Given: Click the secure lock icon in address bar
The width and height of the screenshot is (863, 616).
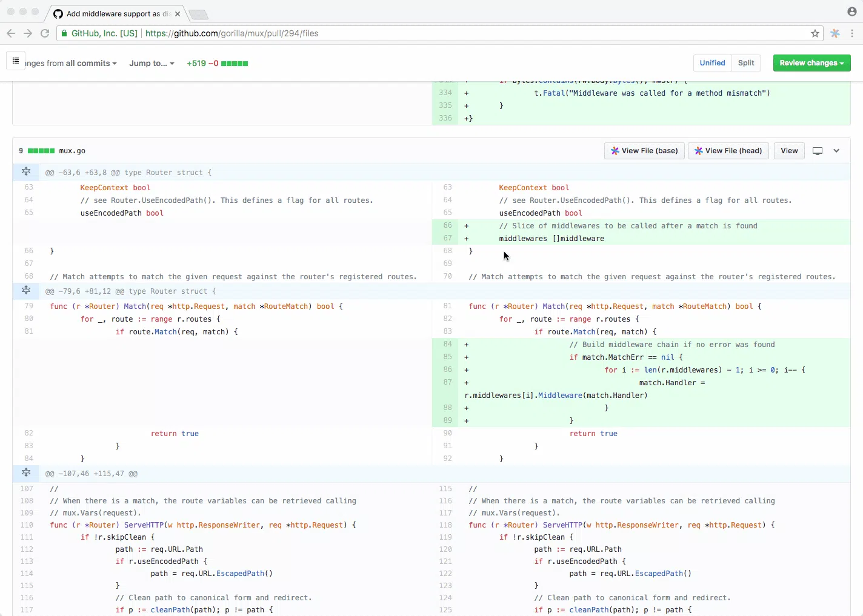Looking at the screenshot, I should point(64,33).
